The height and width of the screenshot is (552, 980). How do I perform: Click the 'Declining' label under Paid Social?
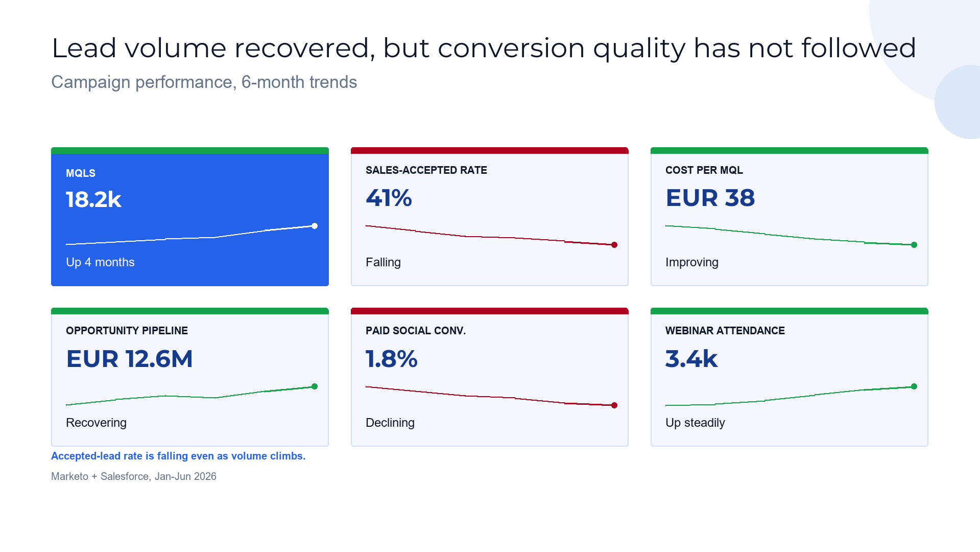pos(390,423)
